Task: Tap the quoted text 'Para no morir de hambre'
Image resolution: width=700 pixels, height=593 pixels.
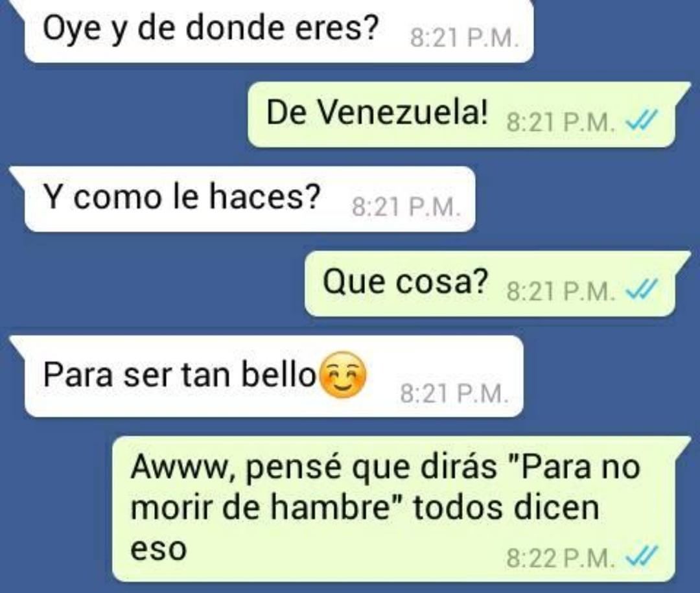Action: point(385,487)
